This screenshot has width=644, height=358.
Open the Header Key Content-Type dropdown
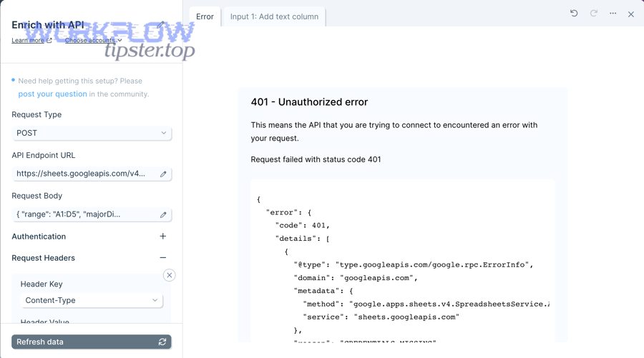pos(92,300)
